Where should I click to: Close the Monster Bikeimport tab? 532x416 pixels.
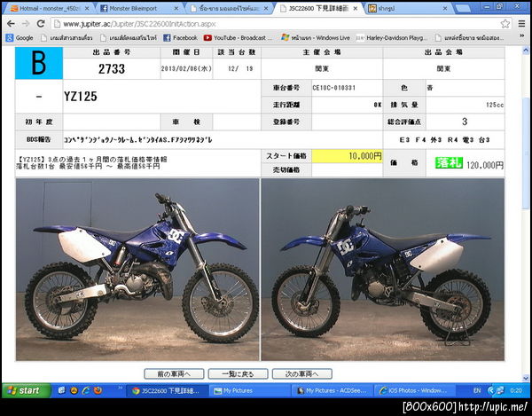coord(176,9)
